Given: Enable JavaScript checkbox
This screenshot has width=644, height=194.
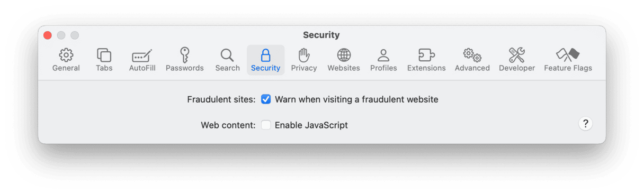Looking at the screenshot, I should click(x=266, y=125).
